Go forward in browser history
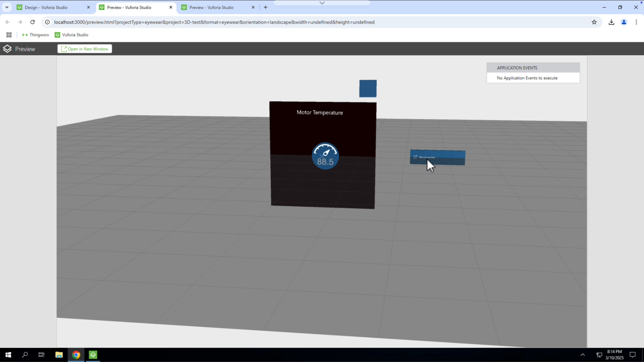The height and width of the screenshot is (362, 644). (20, 22)
